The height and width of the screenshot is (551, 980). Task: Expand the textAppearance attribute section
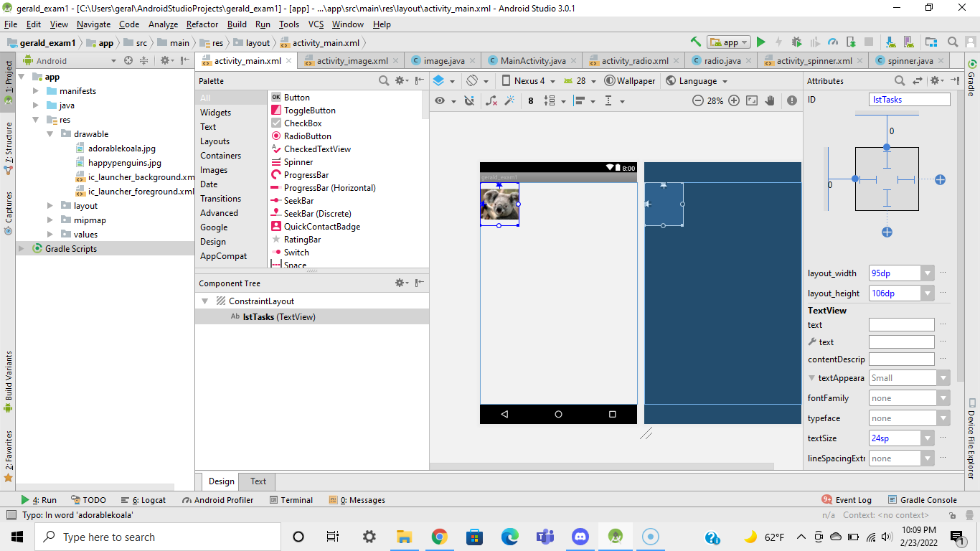tap(810, 377)
